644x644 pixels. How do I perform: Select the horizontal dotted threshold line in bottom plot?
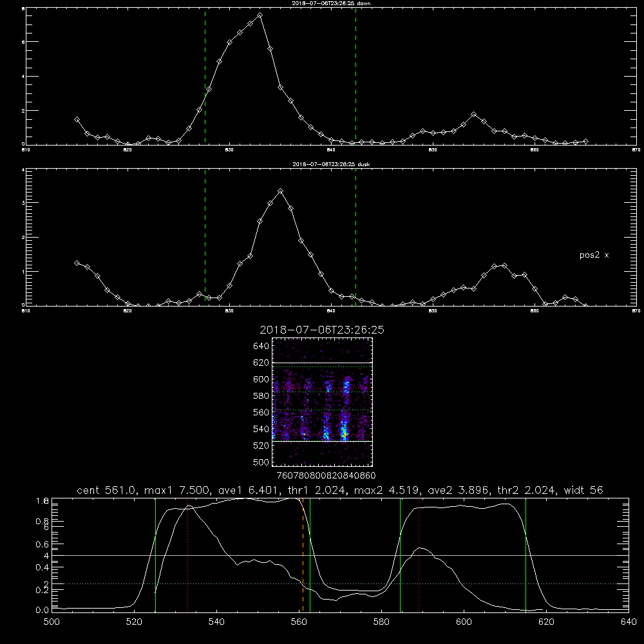click(340, 583)
